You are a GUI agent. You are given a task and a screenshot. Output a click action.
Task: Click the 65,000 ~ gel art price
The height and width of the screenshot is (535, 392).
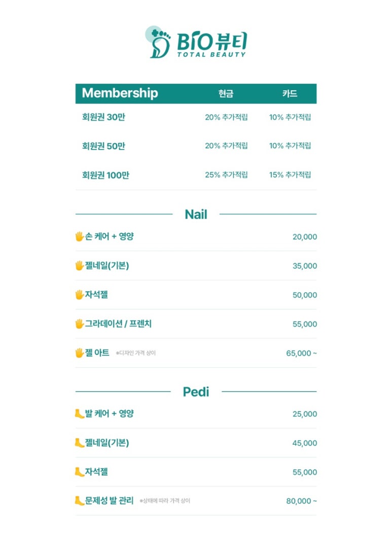pyautogui.click(x=302, y=353)
